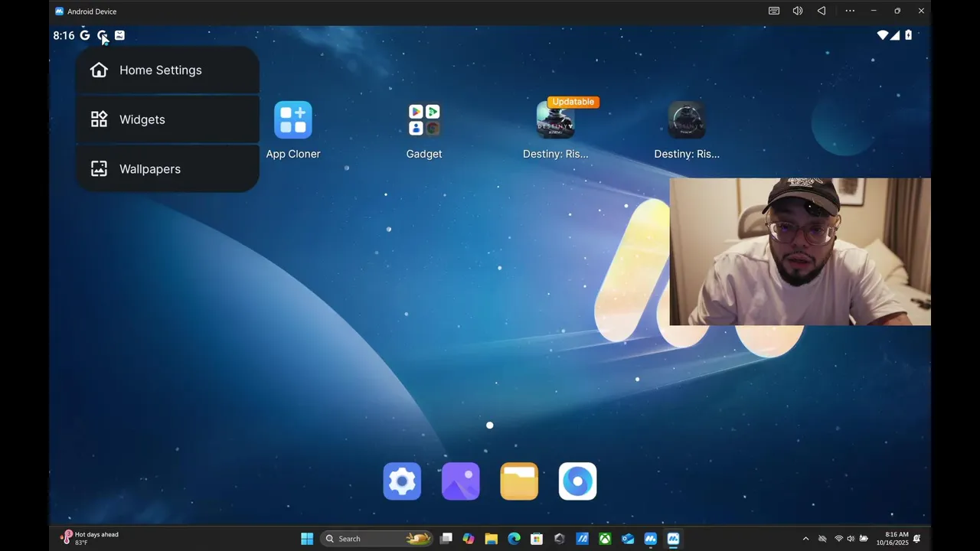Screen dimensions: 980x551
Task: Click the active Android Device taskbar icon
Action: point(673,539)
